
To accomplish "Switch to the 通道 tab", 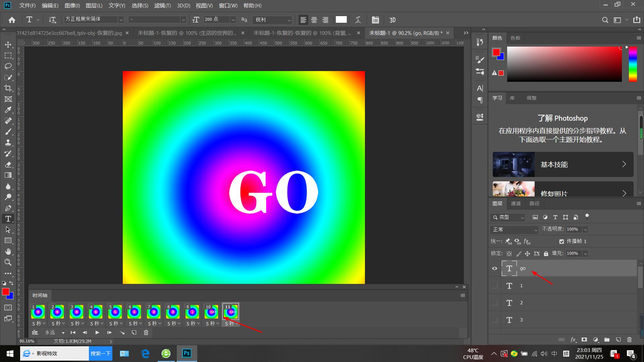I will pos(516,203).
